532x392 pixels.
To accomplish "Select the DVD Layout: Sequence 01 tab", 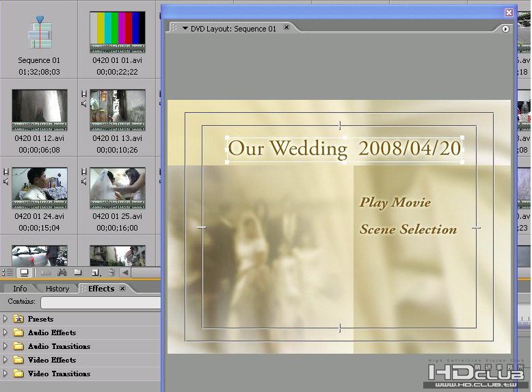I will (x=233, y=29).
